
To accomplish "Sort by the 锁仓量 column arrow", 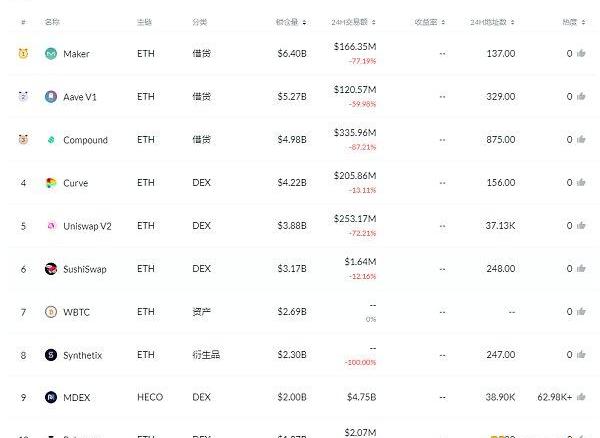I will [x=304, y=22].
